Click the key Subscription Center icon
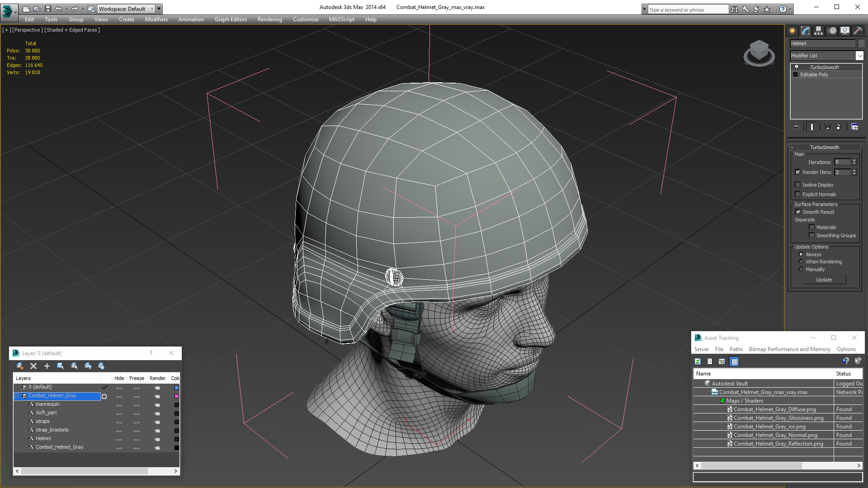 coord(745,9)
